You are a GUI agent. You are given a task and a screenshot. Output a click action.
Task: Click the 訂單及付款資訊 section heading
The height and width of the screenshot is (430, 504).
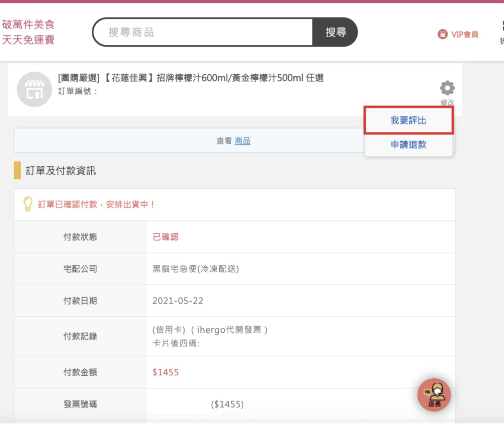60,170
